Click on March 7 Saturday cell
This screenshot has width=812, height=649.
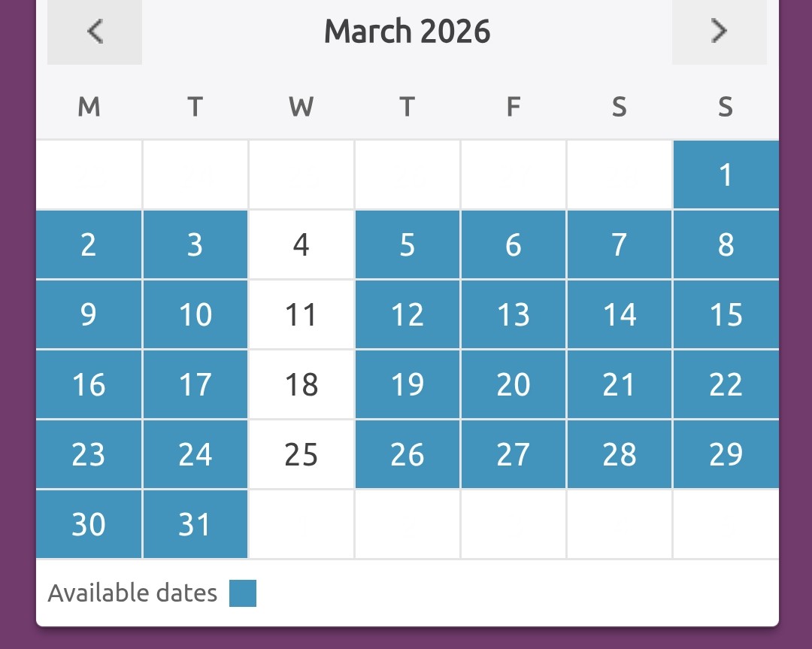620,244
